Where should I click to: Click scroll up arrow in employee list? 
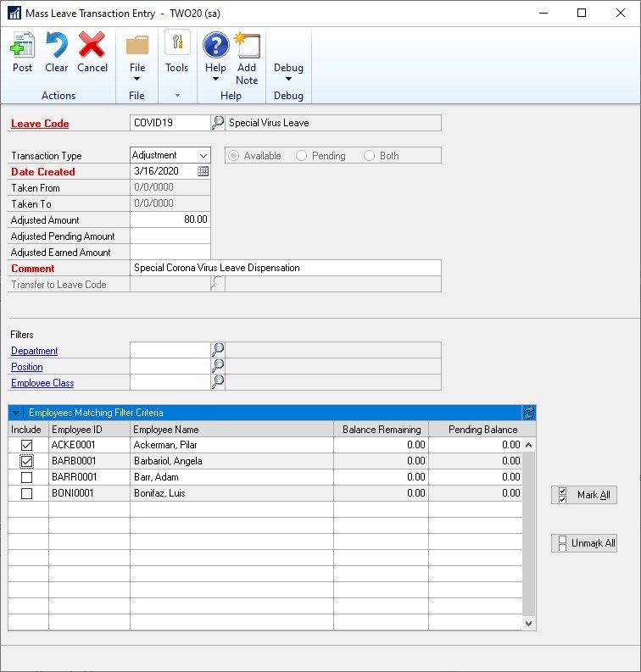click(529, 445)
